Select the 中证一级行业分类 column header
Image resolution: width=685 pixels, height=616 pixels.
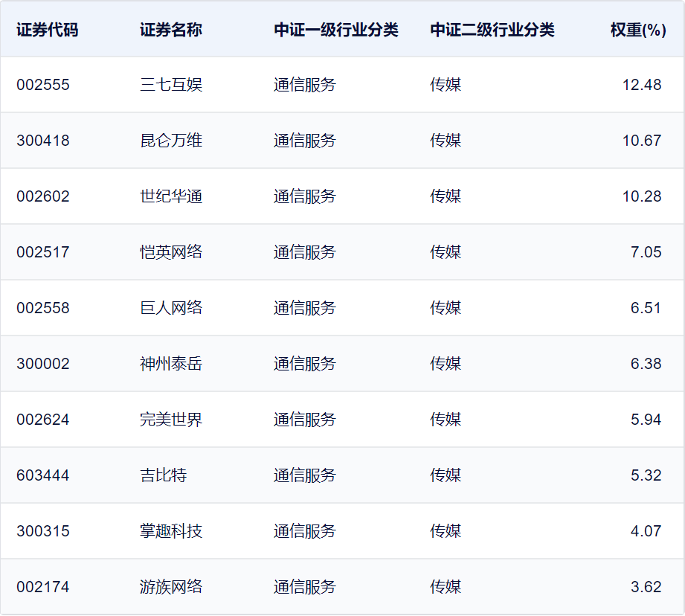click(x=336, y=30)
